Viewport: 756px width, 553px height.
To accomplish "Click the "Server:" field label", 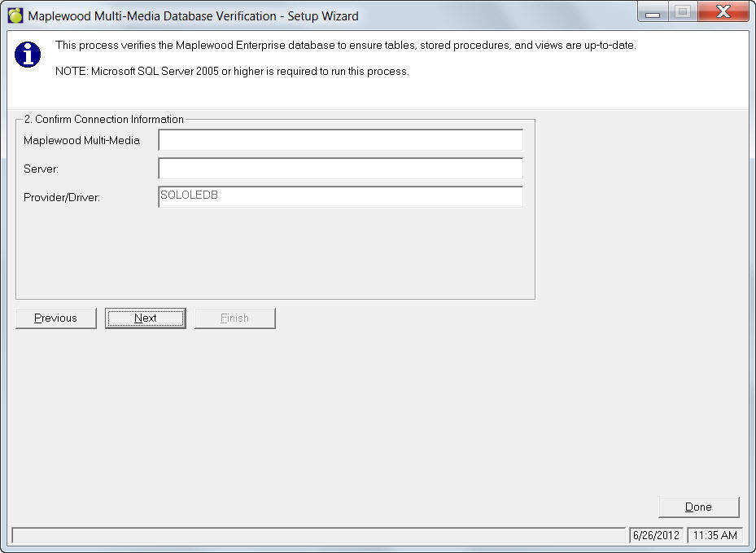I will [42, 169].
